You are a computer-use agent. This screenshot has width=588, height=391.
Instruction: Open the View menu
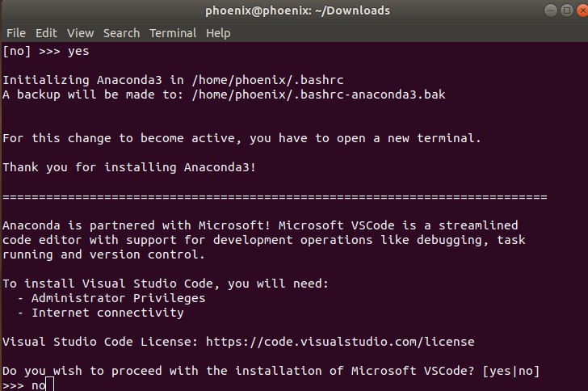click(81, 33)
